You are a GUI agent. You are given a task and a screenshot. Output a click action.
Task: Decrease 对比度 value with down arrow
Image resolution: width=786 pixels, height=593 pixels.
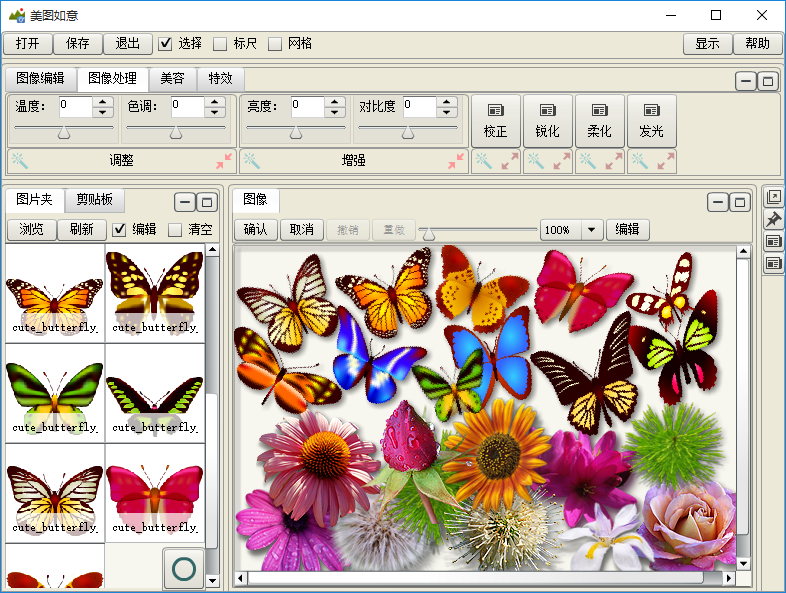point(447,112)
